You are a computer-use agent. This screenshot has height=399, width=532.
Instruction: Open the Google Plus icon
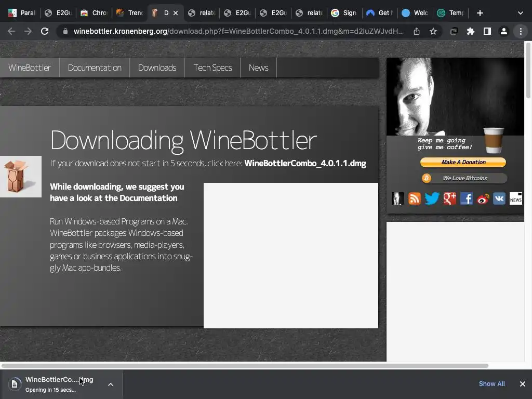click(449, 198)
